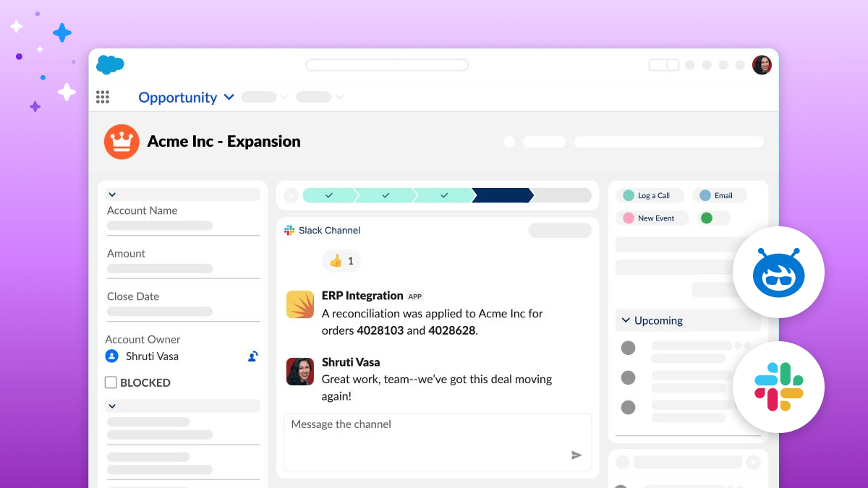
Task: Click the crown icon beside Acme Inc
Action: pyautogui.click(x=121, y=142)
